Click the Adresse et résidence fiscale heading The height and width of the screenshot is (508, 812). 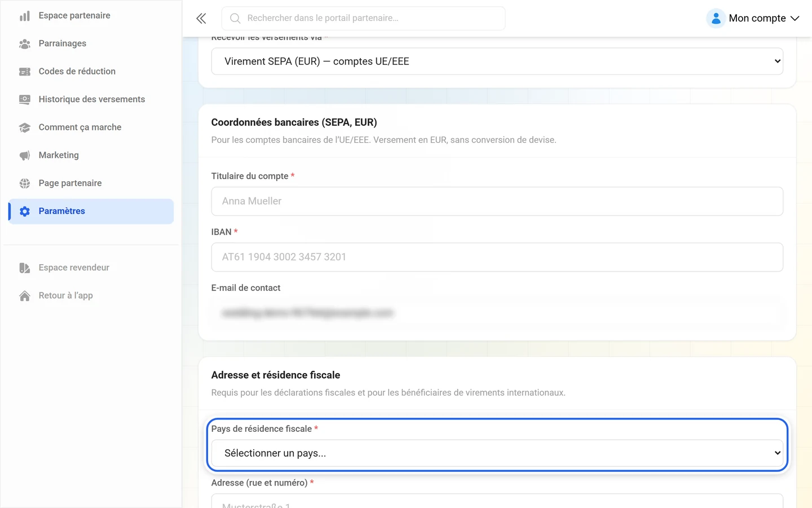tap(276, 375)
